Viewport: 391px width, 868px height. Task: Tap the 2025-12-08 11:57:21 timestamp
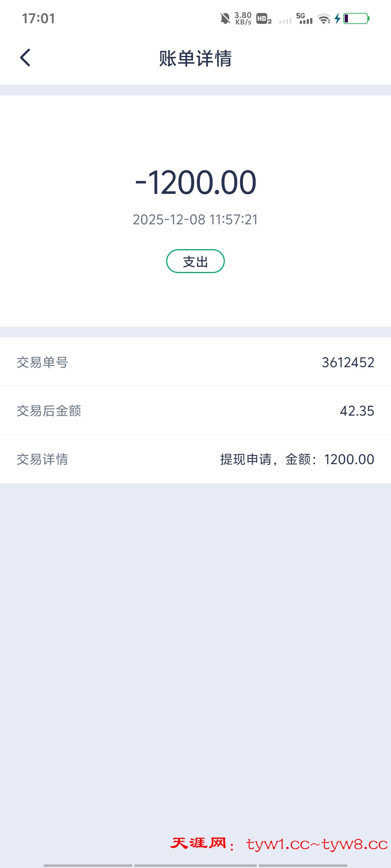(x=195, y=220)
